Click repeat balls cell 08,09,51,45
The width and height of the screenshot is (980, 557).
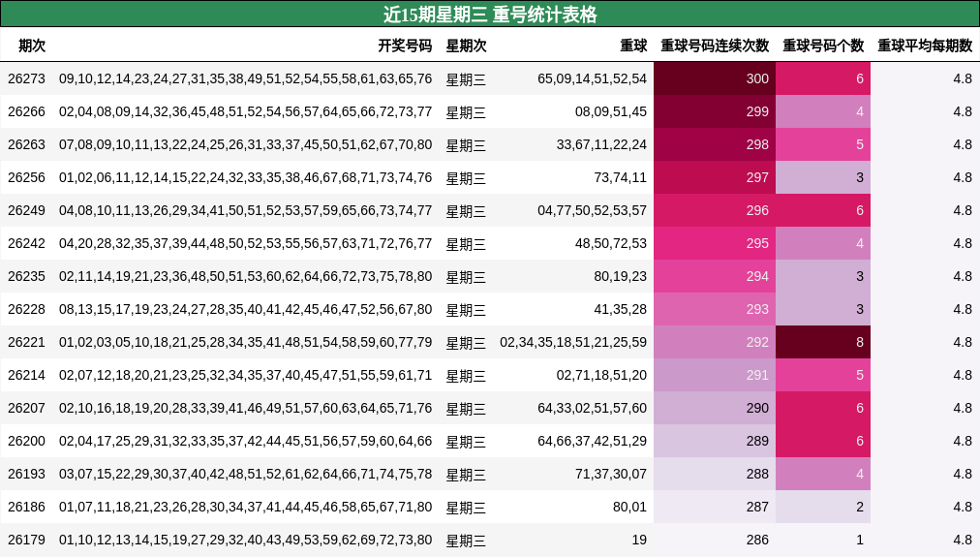(611, 112)
